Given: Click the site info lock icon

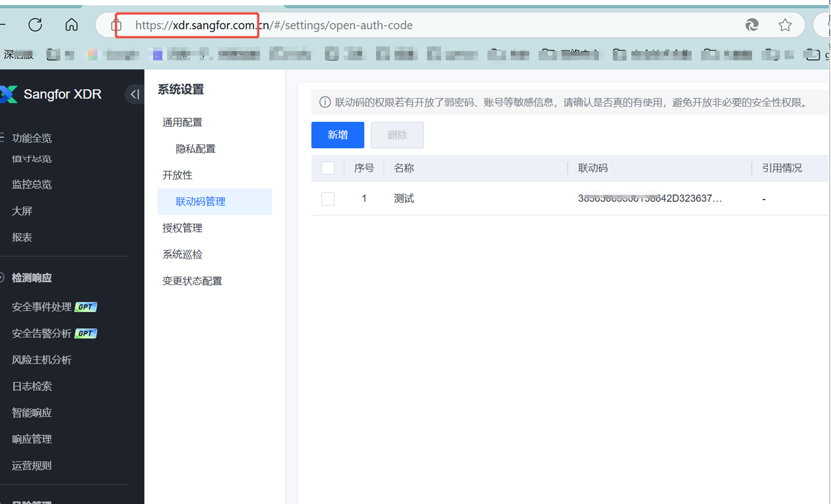Looking at the screenshot, I should click(116, 25).
